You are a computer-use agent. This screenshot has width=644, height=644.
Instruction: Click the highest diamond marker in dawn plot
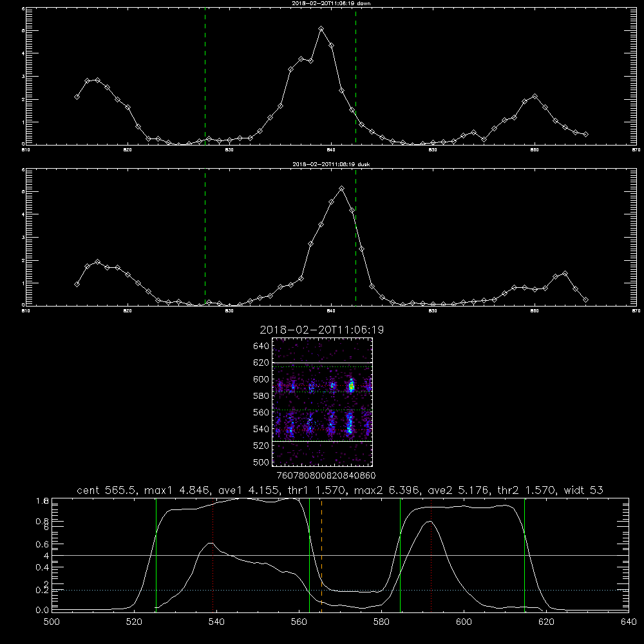321,29
